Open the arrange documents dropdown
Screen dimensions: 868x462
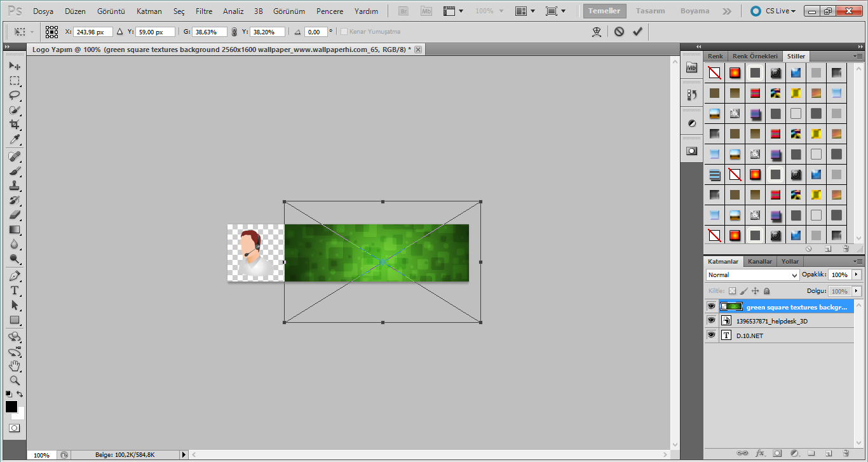525,11
